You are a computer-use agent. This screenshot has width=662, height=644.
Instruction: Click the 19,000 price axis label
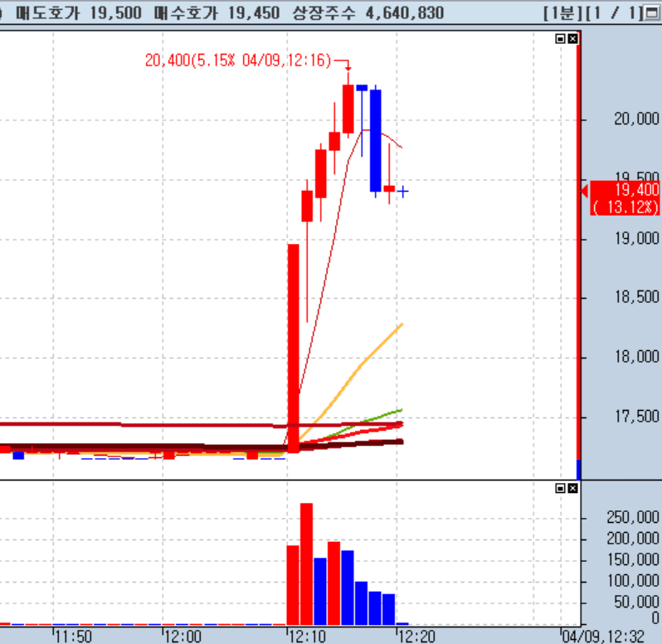pos(636,239)
